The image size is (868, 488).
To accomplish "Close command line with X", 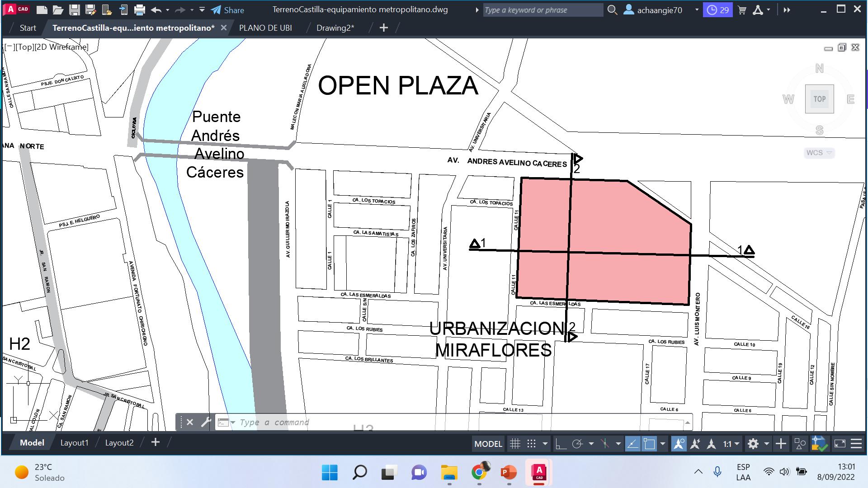I will (190, 422).
